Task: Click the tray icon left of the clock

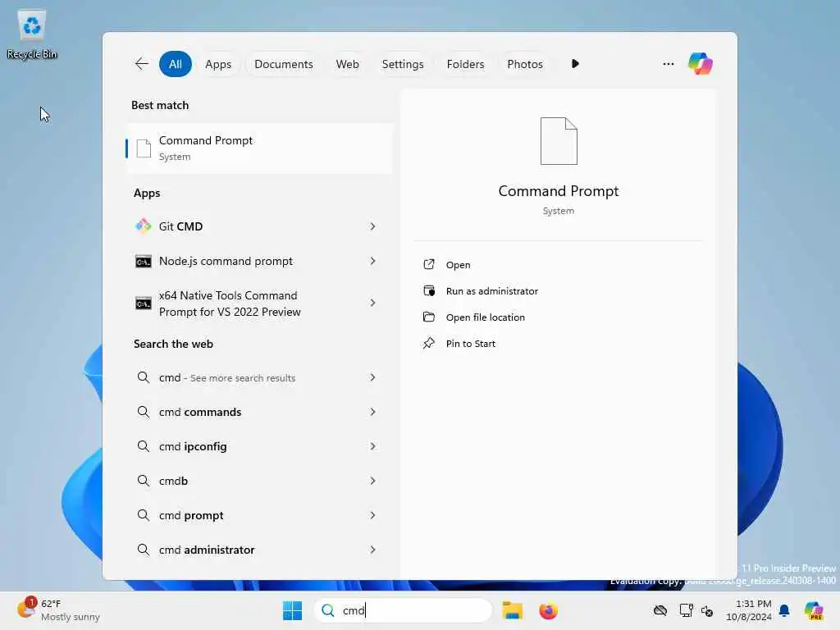Action: pos(707,610)
